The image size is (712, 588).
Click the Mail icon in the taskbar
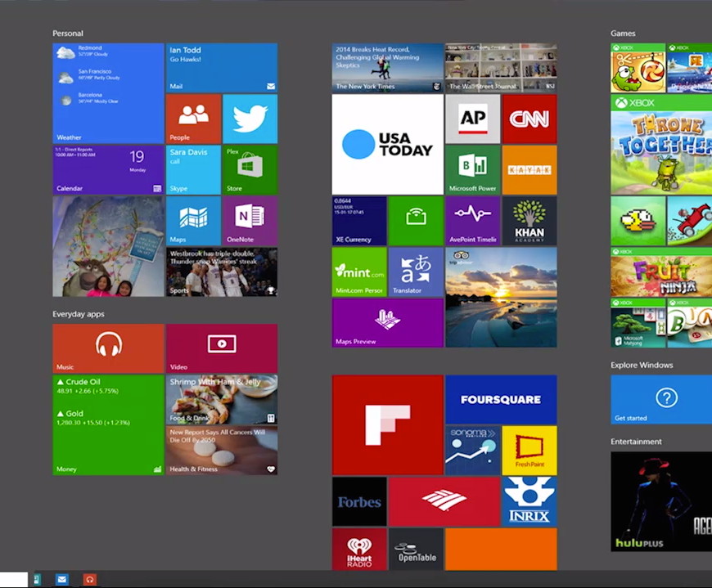click(62, 579)
